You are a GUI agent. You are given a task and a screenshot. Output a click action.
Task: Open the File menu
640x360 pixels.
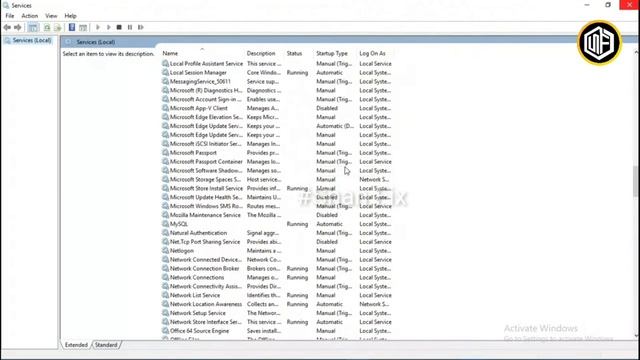(10, 16)
